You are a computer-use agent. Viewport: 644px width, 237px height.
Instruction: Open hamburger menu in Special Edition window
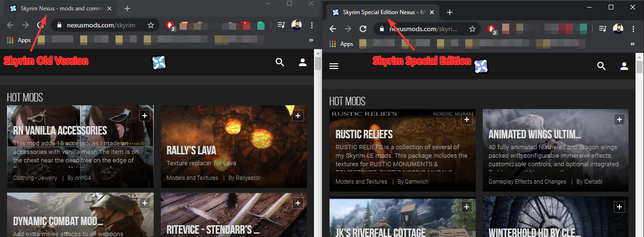pyautogui.click(x=334, y=66)
